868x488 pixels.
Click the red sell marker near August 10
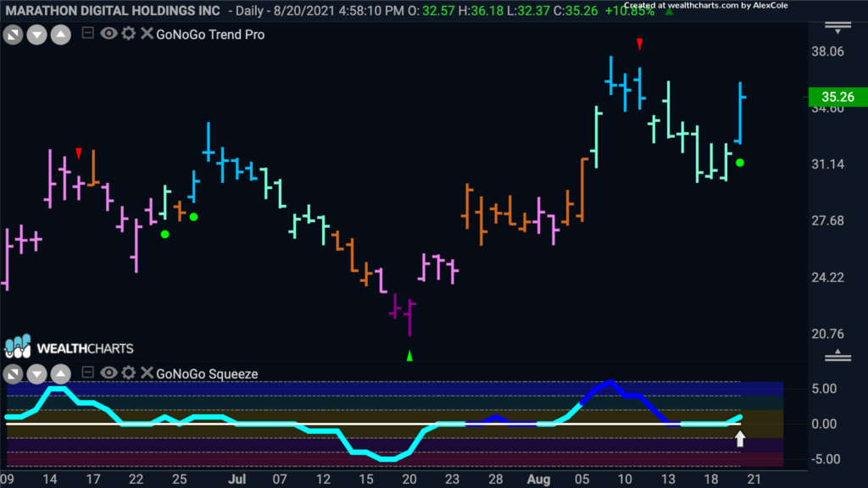(640, 44)
